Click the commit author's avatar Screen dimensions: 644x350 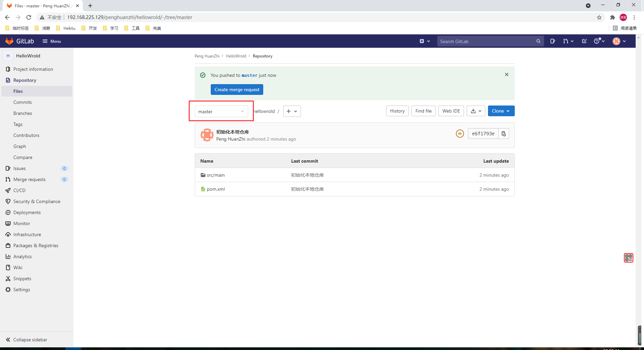(x=207, y=135)
